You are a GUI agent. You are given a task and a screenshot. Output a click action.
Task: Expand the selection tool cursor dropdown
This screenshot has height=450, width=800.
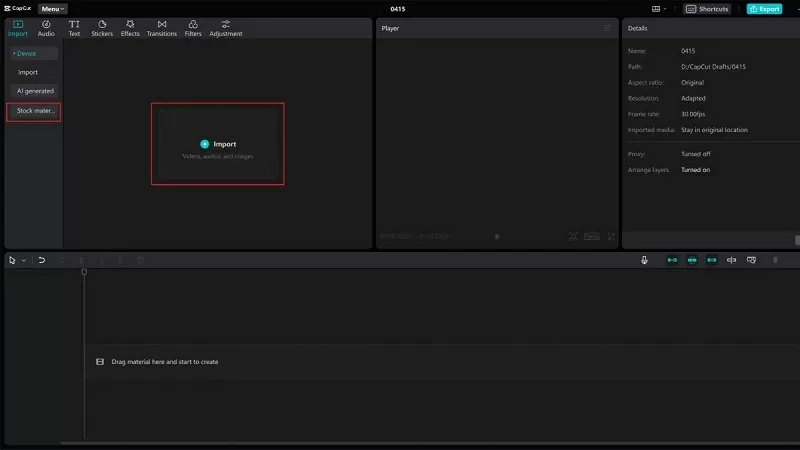[x=23, y=260]
